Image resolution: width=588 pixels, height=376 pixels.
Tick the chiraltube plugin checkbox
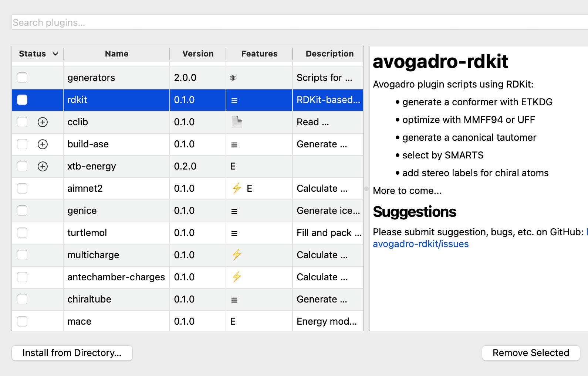pos(22,299)
